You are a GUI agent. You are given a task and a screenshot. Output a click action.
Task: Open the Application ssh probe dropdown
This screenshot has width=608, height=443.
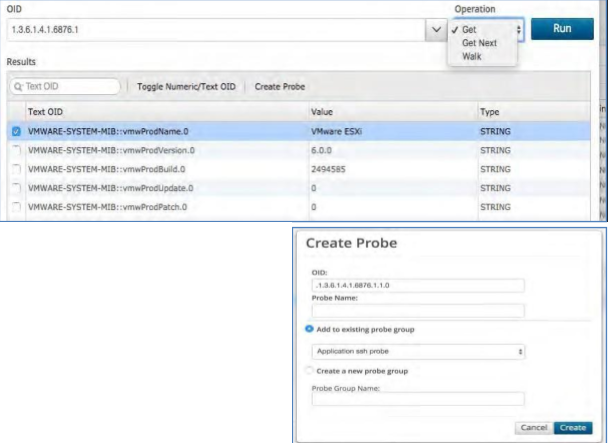[x=419, y=352]
